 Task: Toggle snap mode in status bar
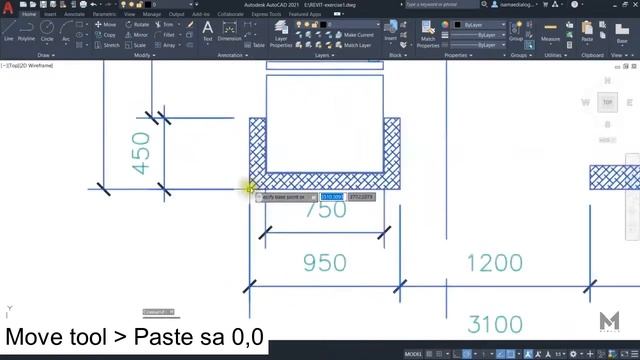(x=439, y=354)
